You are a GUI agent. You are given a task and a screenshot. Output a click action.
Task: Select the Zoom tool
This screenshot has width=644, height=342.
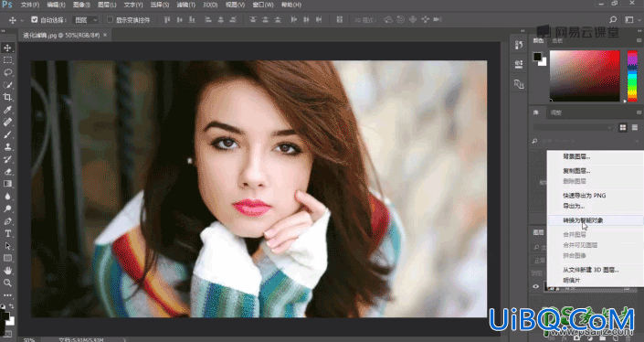coord(7,283)
